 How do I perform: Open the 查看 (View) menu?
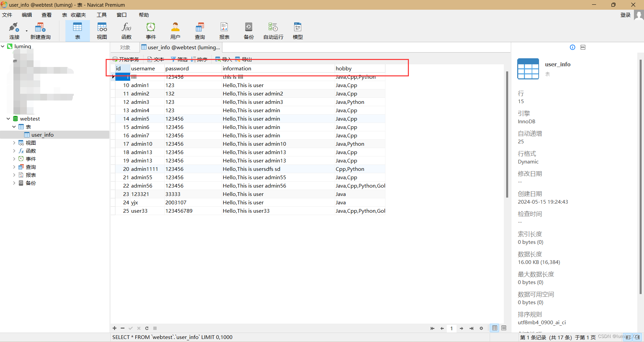click(47, 15)
